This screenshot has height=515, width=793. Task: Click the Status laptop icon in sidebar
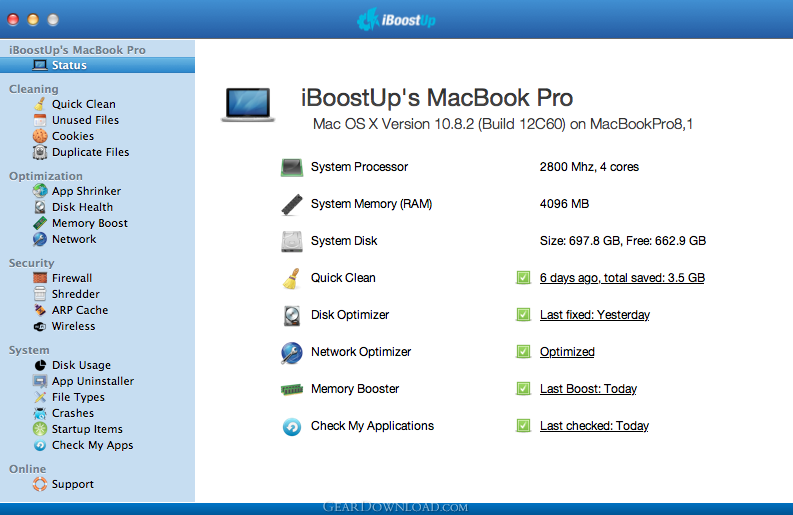[40, 65]
